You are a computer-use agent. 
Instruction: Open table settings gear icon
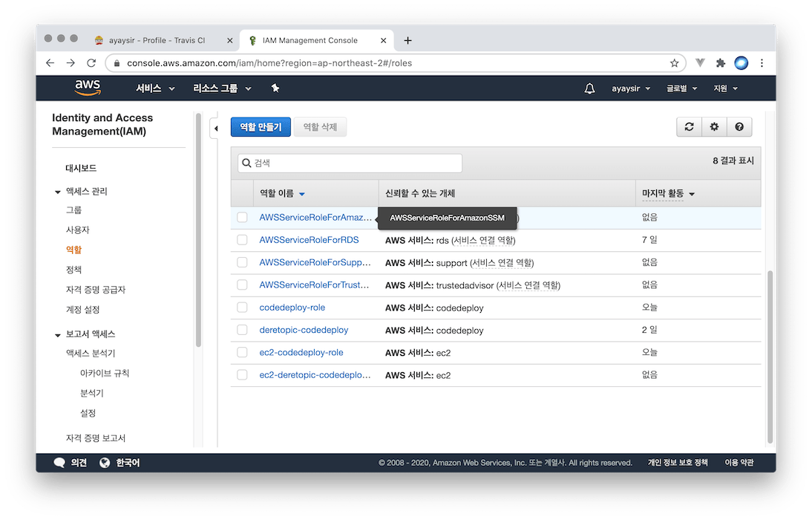714,127
